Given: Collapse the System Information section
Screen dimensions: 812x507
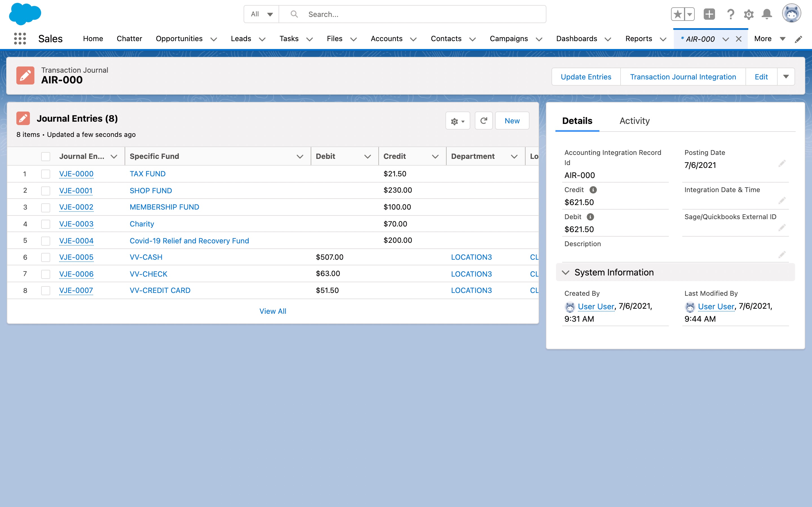Looking at the screenshot, I should [566, 272].
